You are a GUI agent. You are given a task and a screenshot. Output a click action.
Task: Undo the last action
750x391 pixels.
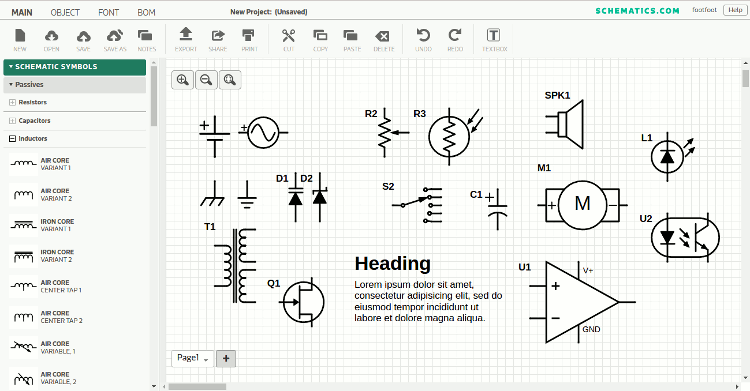(x=423, y=40)
